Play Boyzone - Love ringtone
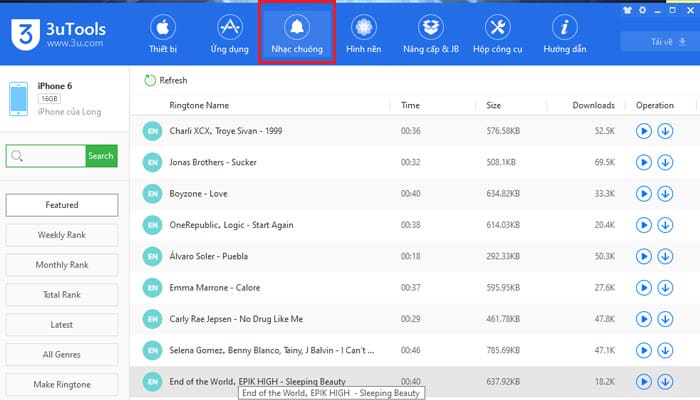The width and height of the screenshot is (700, 400). 644,194
